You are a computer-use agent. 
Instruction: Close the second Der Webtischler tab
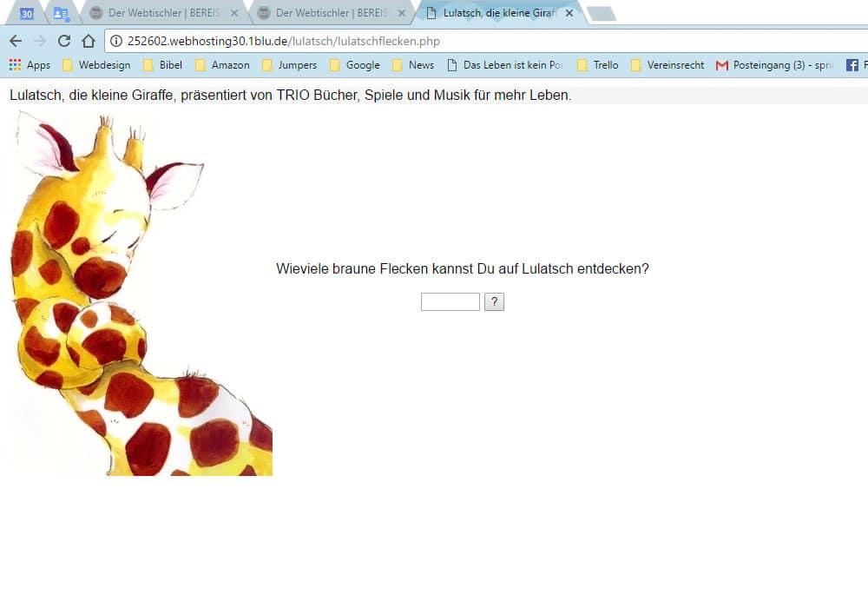[x=402, y=13]
